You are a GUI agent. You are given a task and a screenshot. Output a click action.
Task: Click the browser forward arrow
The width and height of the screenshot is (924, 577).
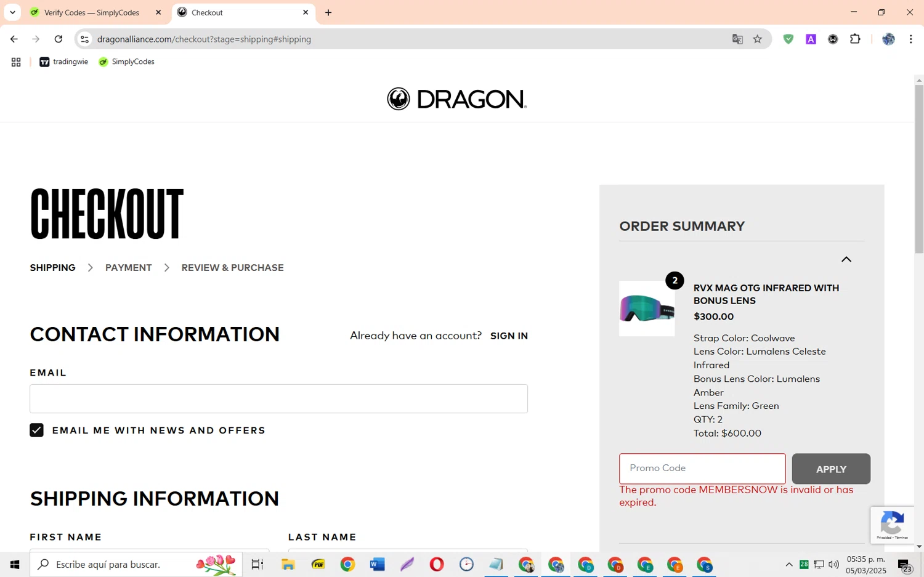pyautogui.click(x=36, y=39)
